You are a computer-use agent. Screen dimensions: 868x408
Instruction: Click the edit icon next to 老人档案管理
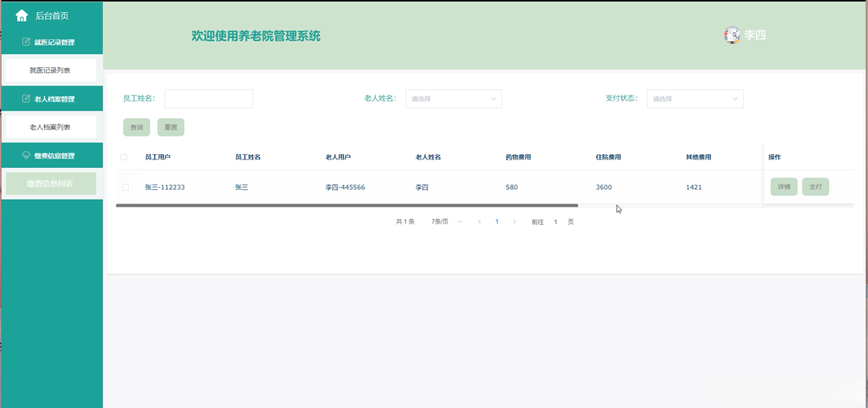pos(25,98)
